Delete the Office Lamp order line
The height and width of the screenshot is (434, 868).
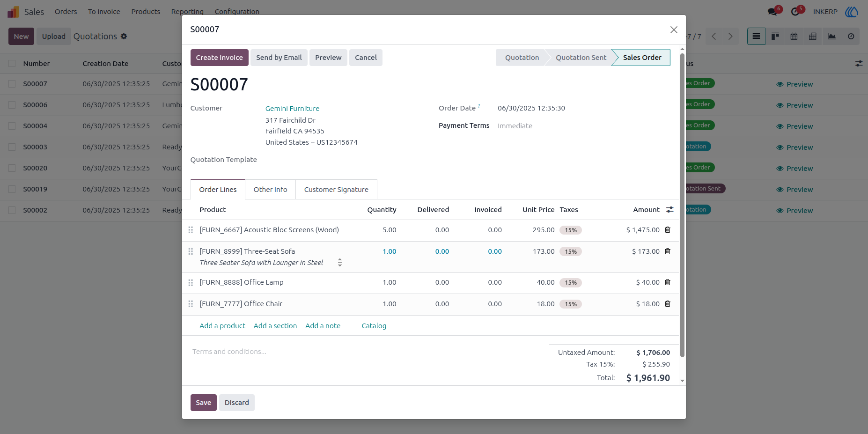click(668, 282)
